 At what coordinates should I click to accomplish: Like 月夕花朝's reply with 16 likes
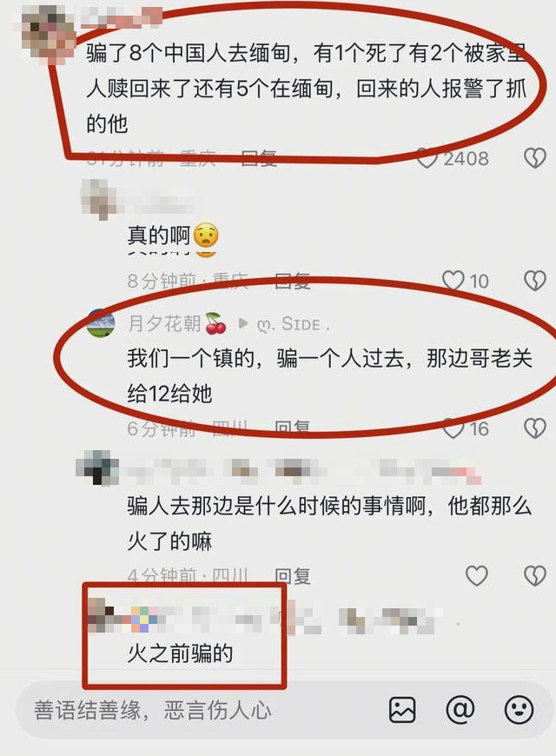pos(453,428)
